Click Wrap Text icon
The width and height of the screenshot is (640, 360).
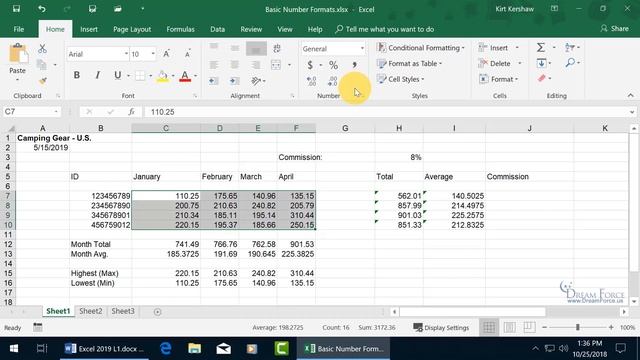277,49
